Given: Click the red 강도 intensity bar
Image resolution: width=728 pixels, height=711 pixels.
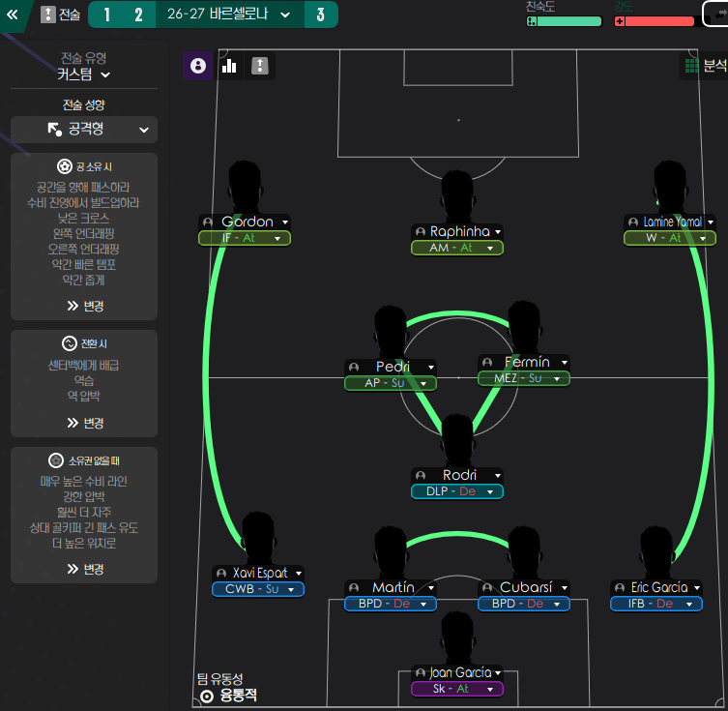Looking at the screenshot, I should pos(655,21).
